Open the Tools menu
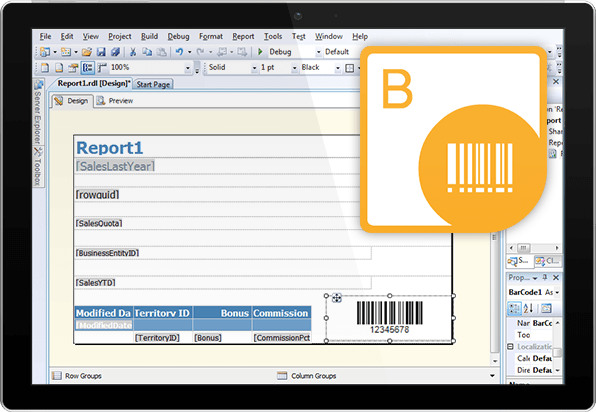Screen dimensions: 596x412 pyautogui.click(x=273, y=36)
